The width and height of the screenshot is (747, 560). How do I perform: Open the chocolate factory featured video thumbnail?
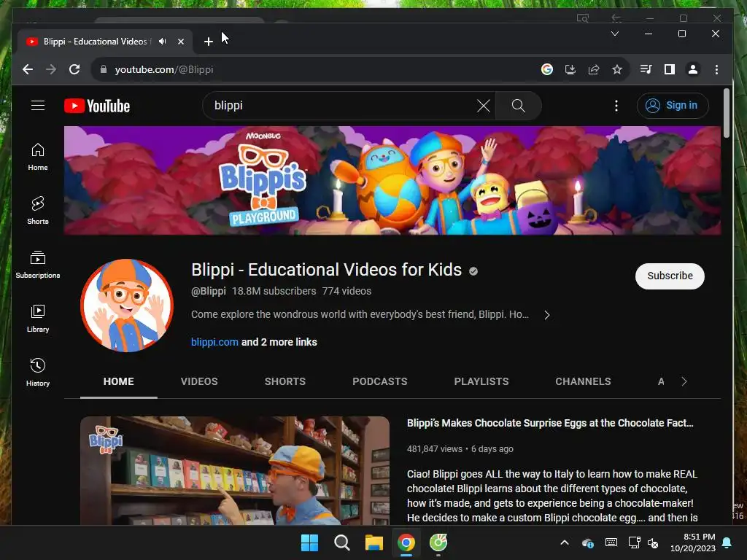pyautogui.click(x=234, y=470)
